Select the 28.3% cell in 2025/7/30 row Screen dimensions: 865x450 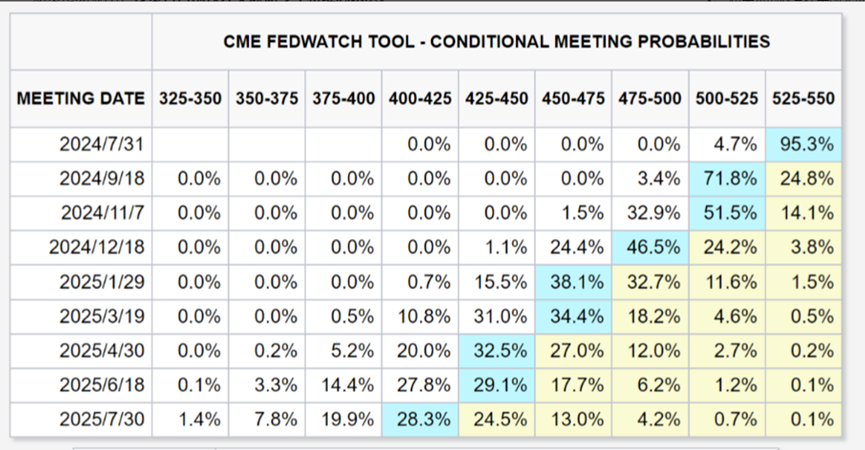pos(420,419)
